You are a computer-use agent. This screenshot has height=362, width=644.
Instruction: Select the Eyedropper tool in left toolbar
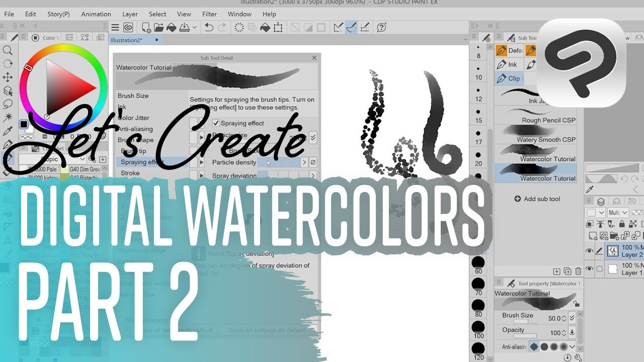click(8, 131)
